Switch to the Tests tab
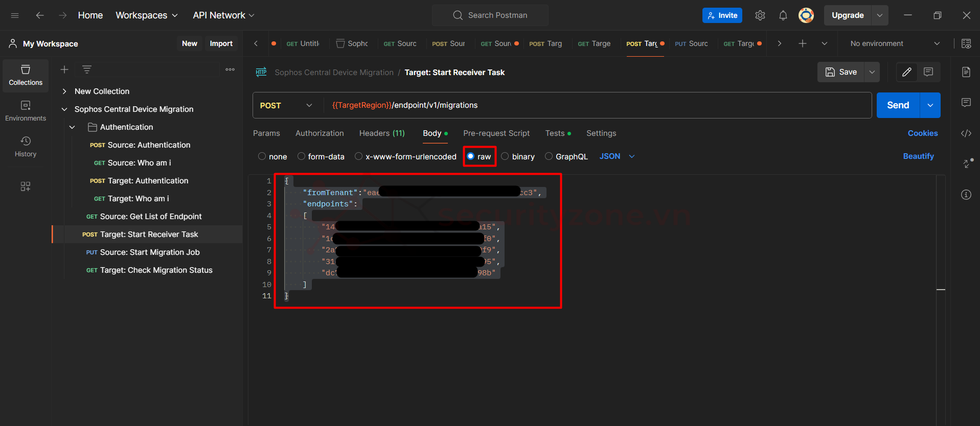The width and height of the screenshot is (980, 426). [x=558, y=133]
